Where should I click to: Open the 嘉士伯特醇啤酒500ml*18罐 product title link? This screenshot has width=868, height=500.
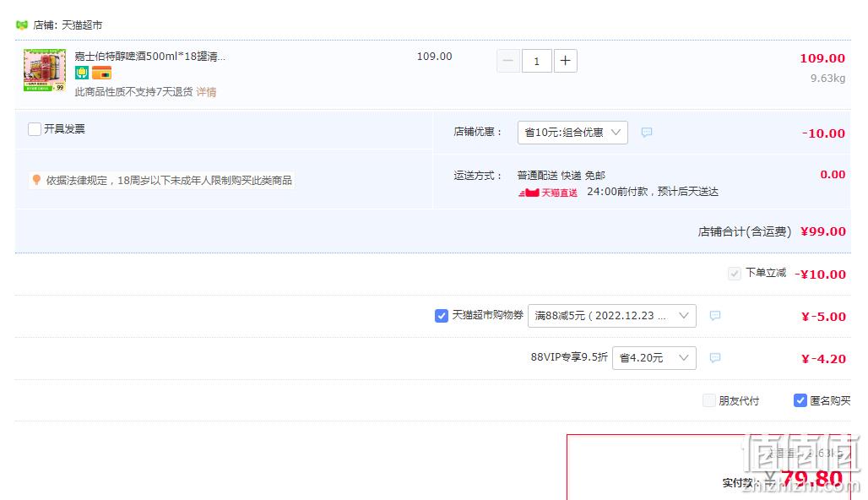[150, 56]
